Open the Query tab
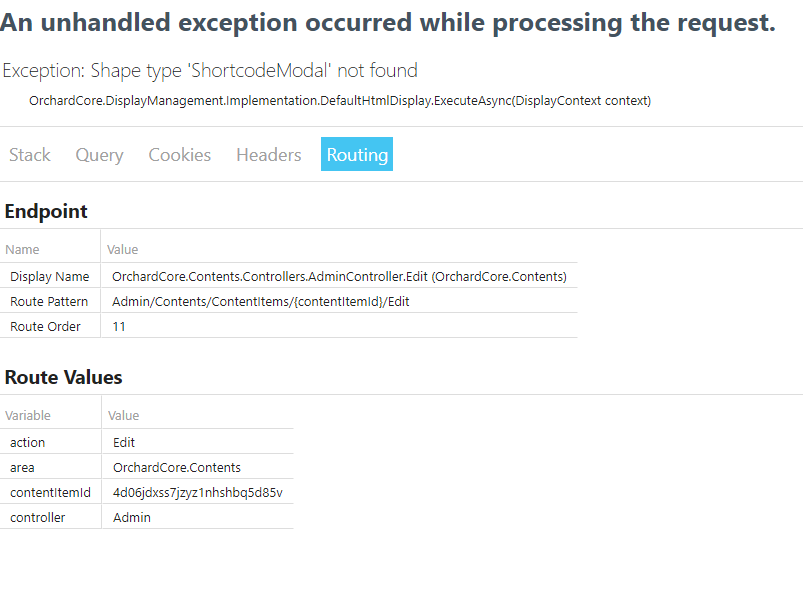This screenshot has width=803, height=596. [98, 155]
